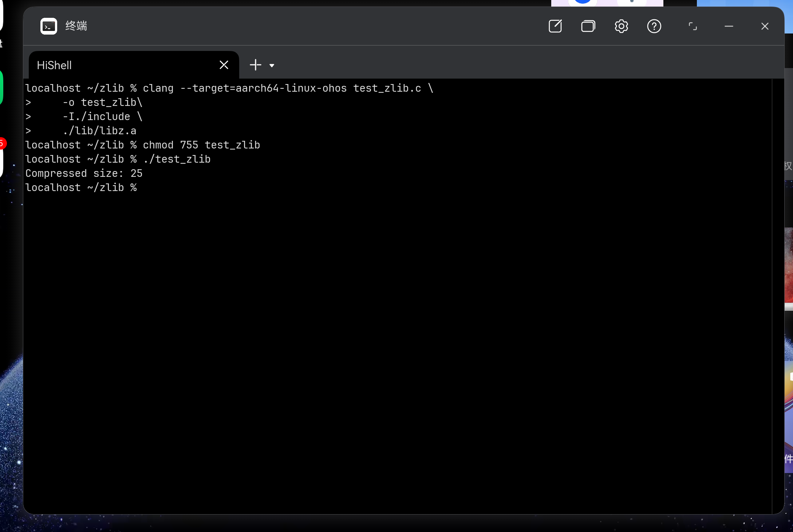
Task: Add a new tab with plus icon
Action: (x=256, y=65)
